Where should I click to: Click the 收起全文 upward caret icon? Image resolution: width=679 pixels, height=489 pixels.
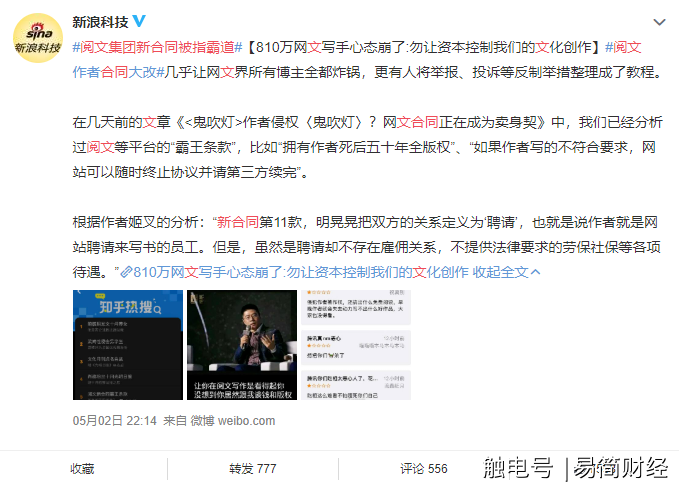(x=535, y=272)
